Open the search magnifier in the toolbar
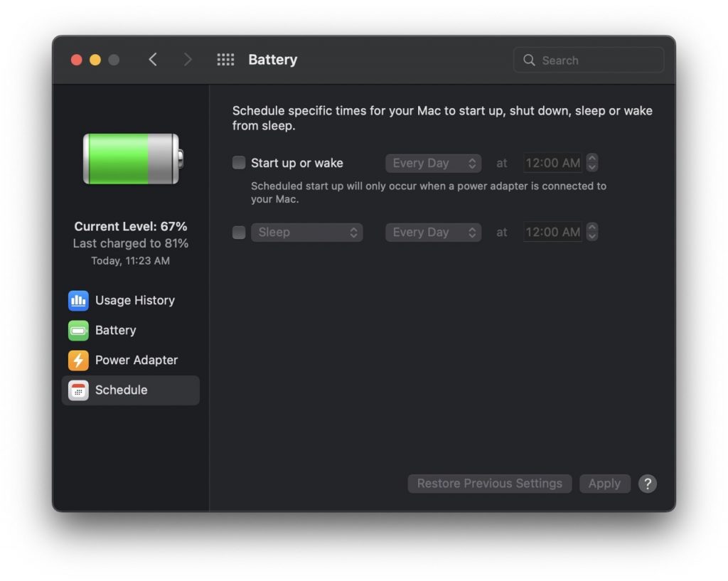728x581 pixels. tap(529, 60)
